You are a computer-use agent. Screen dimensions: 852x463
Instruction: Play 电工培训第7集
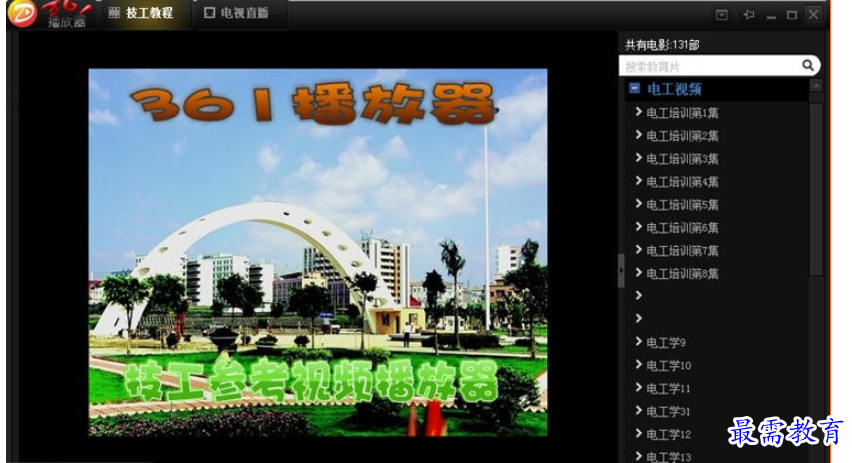(x=682, y=251)
